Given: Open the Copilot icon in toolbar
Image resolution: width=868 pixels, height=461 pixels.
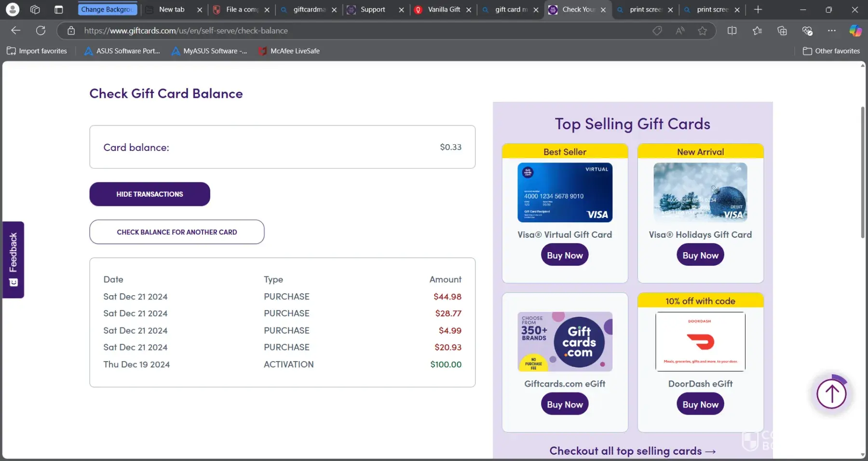Looking at the screenshot, I should [x=855, y=31].
